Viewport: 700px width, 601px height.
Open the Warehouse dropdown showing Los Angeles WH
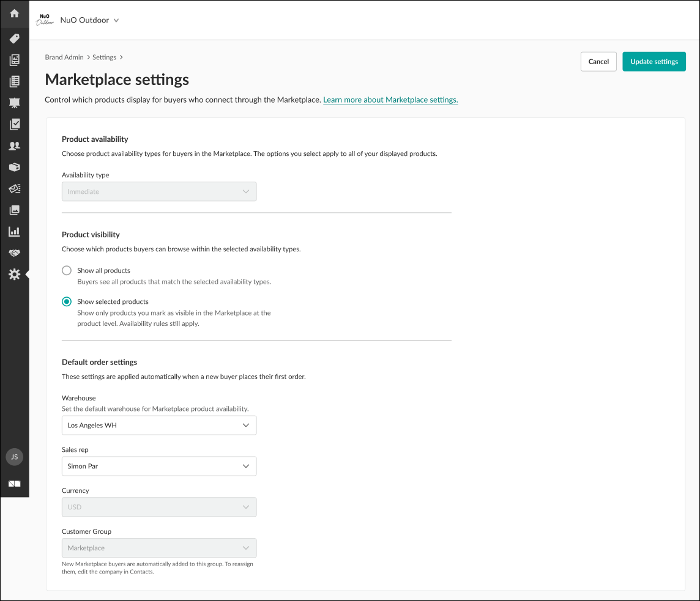point(159,426)
